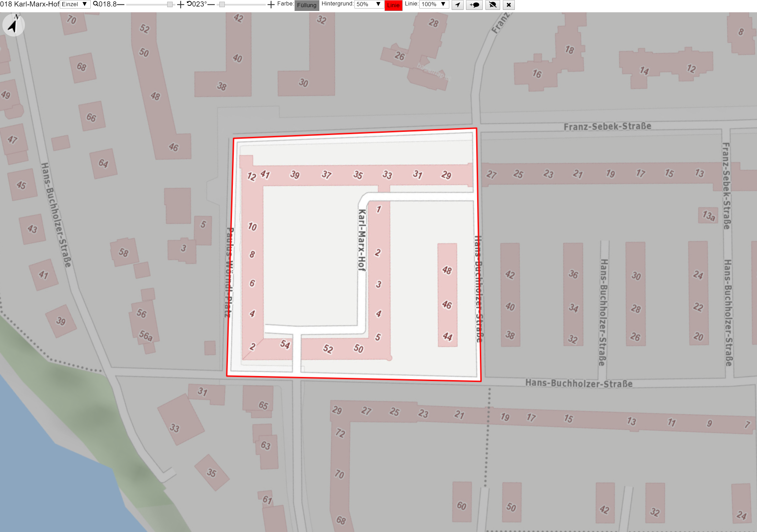Click the location arrow button in toolbar

click(457, 5)
